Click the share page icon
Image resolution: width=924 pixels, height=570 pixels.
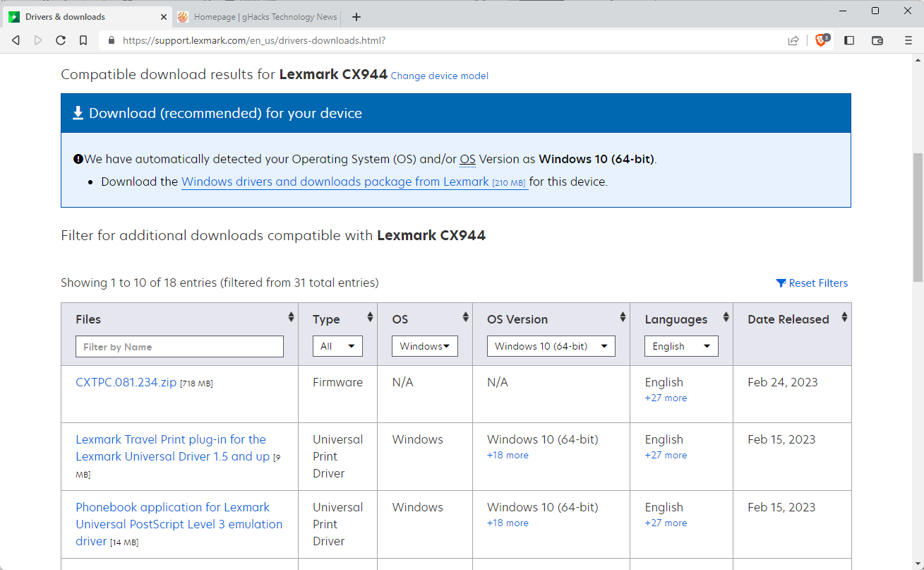pos(793,40)
